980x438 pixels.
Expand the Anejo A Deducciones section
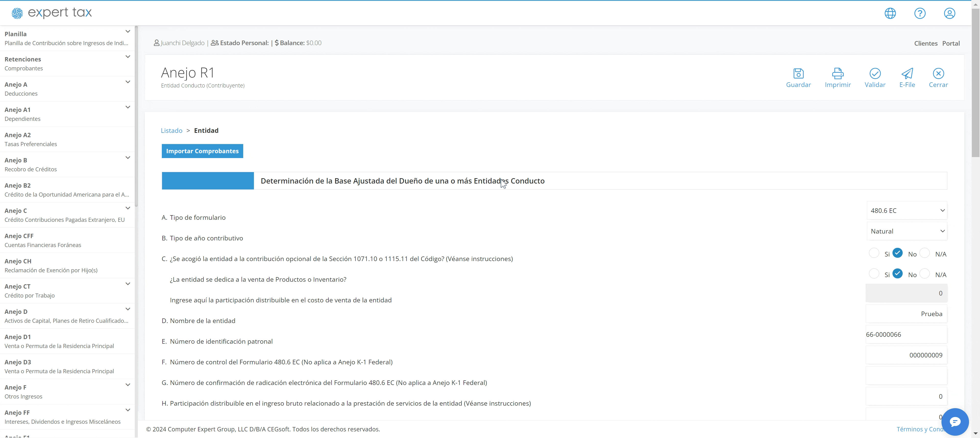pos(128,82)
